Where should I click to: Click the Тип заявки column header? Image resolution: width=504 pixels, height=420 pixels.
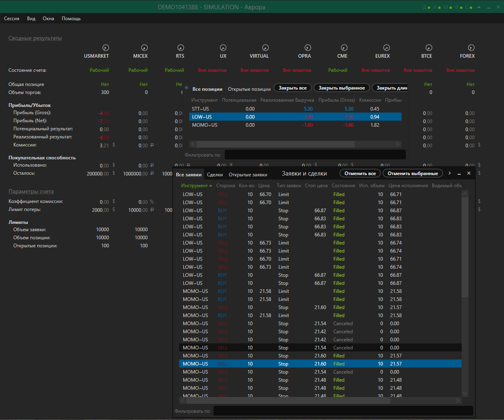click(289, 186)
